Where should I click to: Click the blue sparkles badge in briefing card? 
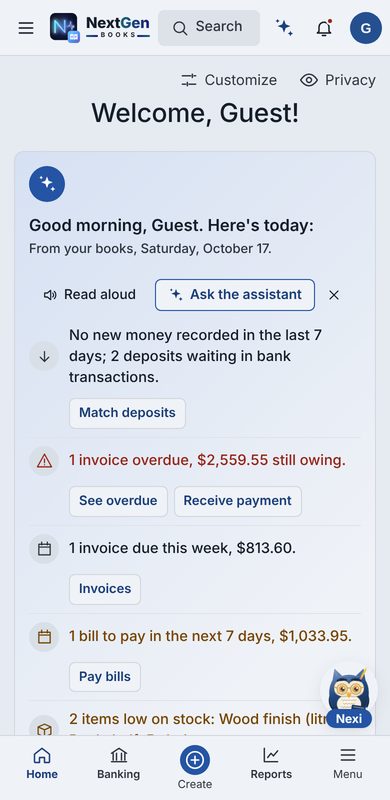pos(47,184)
